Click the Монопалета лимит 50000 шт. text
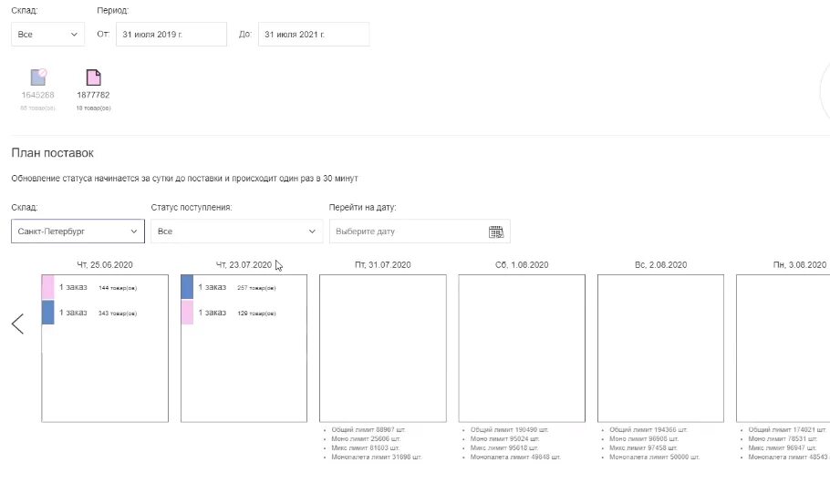The width and height of the screenshot is (830, 504). coord(654,457)
